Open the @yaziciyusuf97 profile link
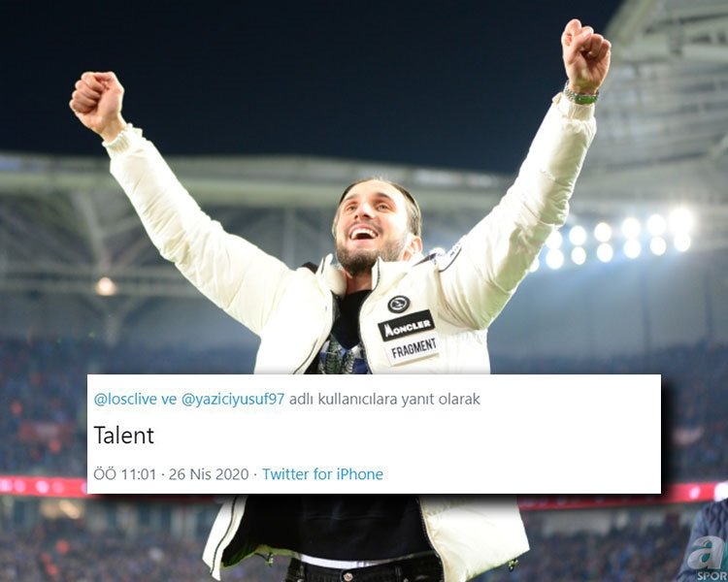This screenshot has width=728, height=582. click(x=232, y=399)
